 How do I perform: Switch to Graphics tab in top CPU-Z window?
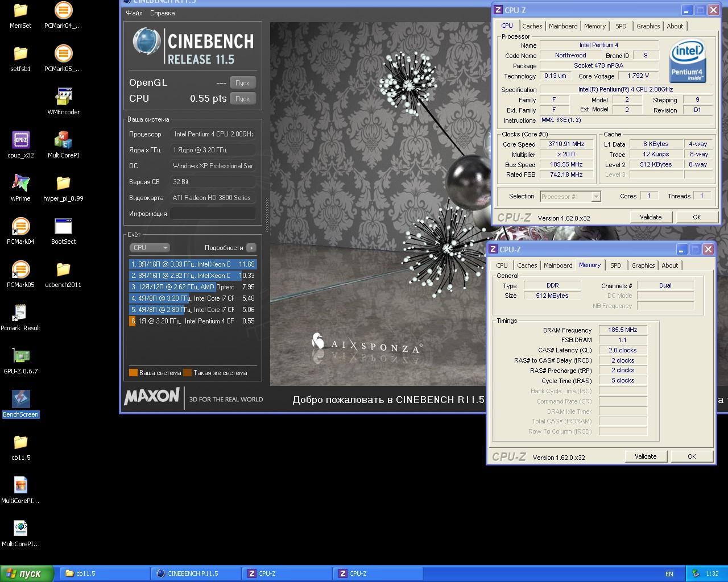(648, 26)
